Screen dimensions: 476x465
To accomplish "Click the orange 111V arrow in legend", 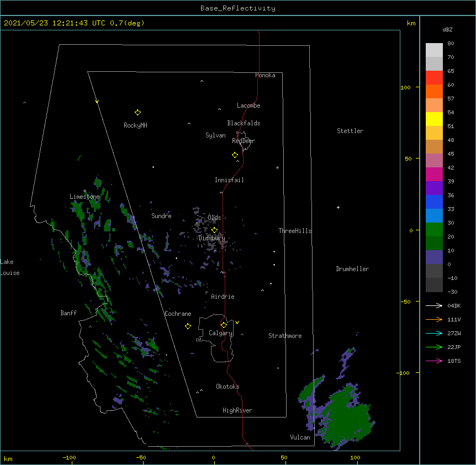I will click(x=434, y=319).
